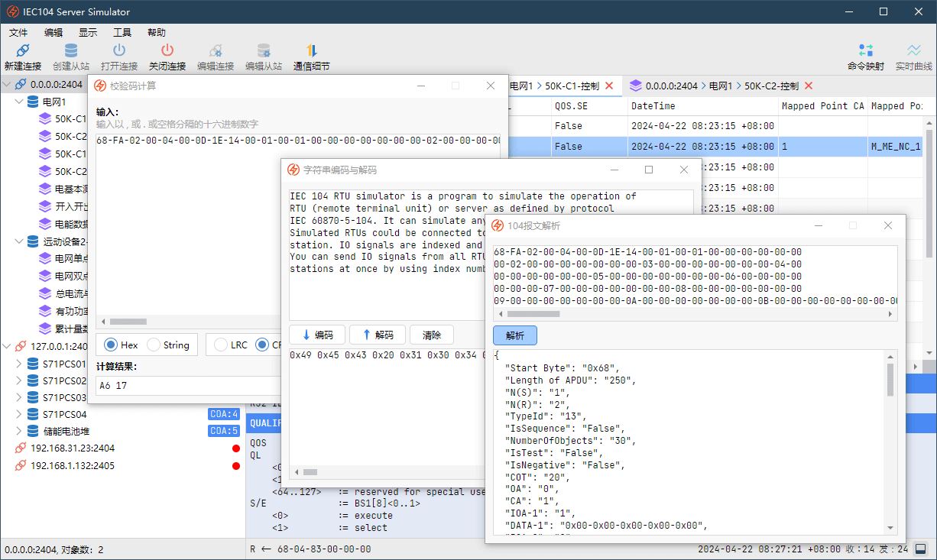Collapse the 0.0.0.0:2404 connection node
This screenshot has width=937, height=560.
[x=7, y=85]
